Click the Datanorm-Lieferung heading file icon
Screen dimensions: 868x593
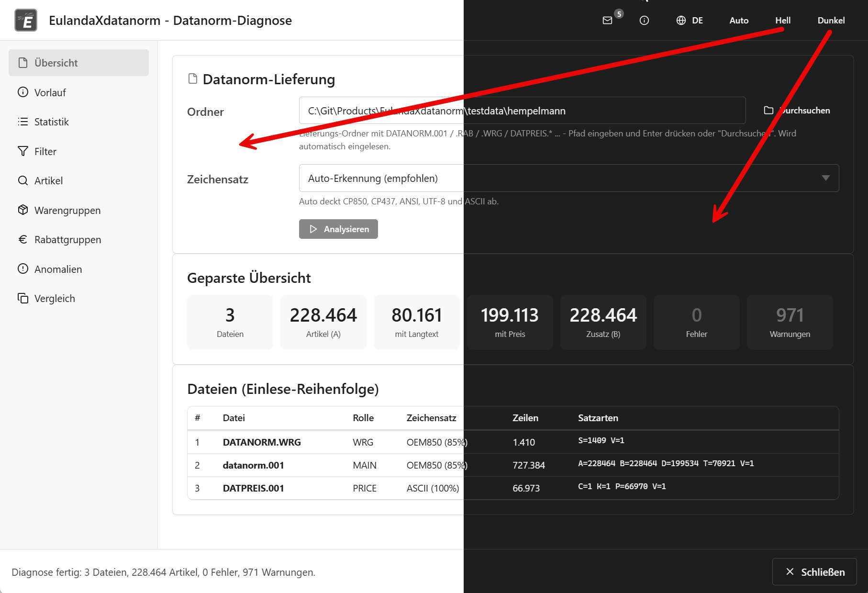pyautogui.click(x=193, y=78)
